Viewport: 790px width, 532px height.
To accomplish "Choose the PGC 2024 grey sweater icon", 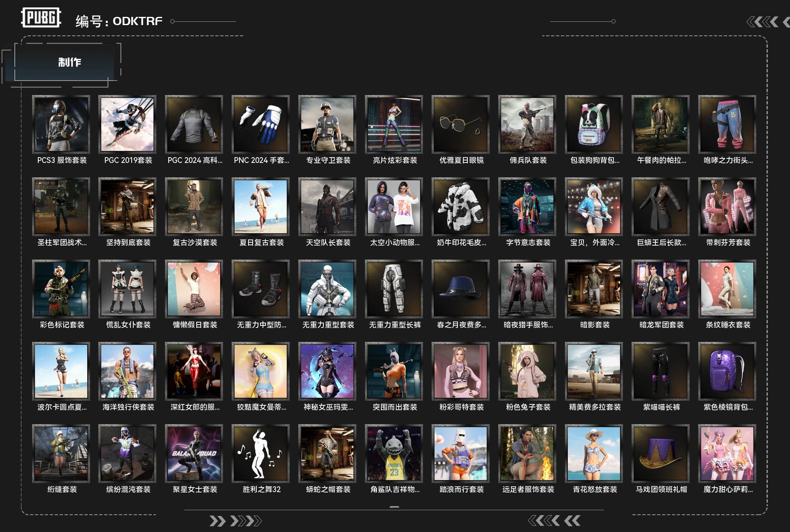I will [x=194, y=124].
